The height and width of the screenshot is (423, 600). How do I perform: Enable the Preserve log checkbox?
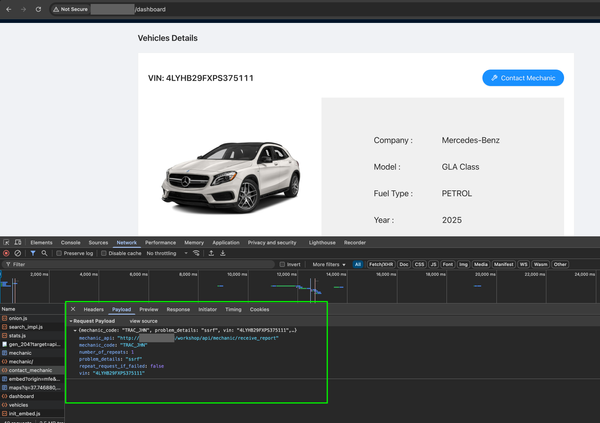[58, 253]
